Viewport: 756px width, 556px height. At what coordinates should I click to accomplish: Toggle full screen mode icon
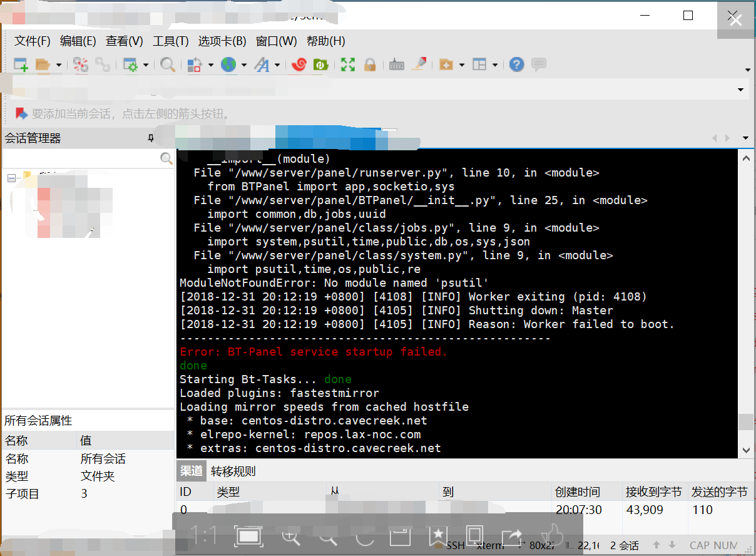coord(348,64)
